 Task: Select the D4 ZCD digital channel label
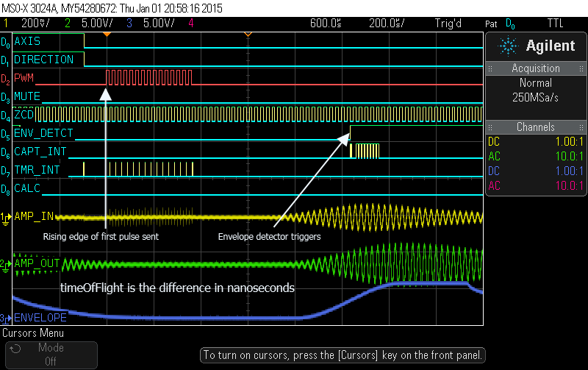click(x=24, y=115)
